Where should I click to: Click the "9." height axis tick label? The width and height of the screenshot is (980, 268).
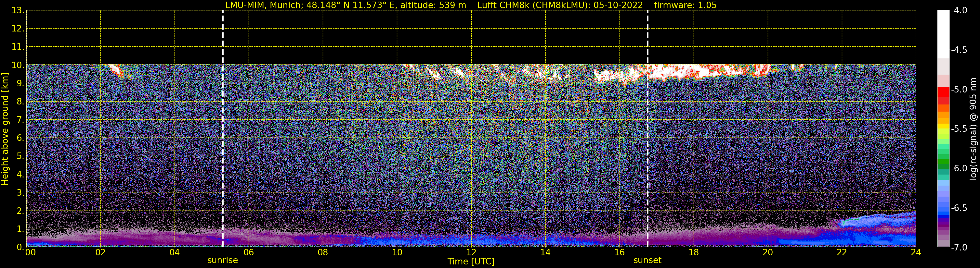click(x=20, y=83)
